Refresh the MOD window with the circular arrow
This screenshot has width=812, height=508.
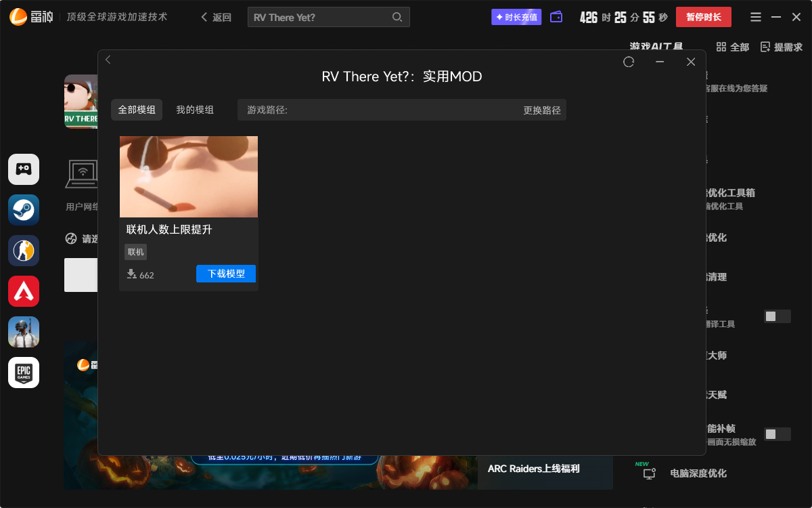click(629, 62)
